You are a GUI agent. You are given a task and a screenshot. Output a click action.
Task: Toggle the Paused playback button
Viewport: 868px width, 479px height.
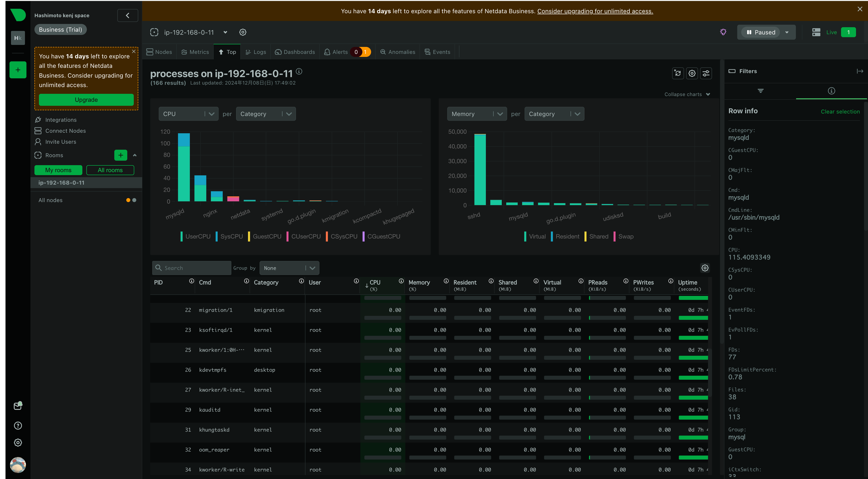click(x=761, y=32)
